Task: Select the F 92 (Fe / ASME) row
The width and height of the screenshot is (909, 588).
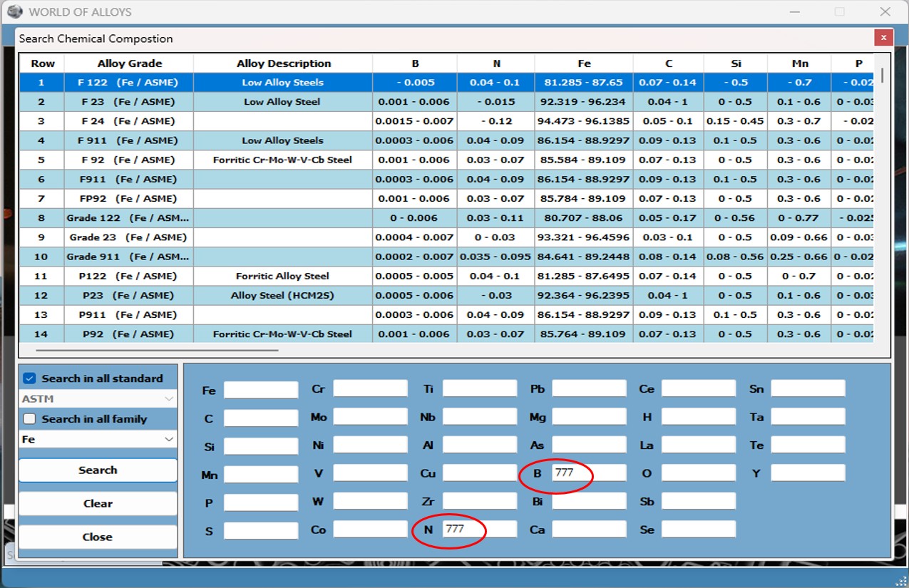Action: [447, 160]
